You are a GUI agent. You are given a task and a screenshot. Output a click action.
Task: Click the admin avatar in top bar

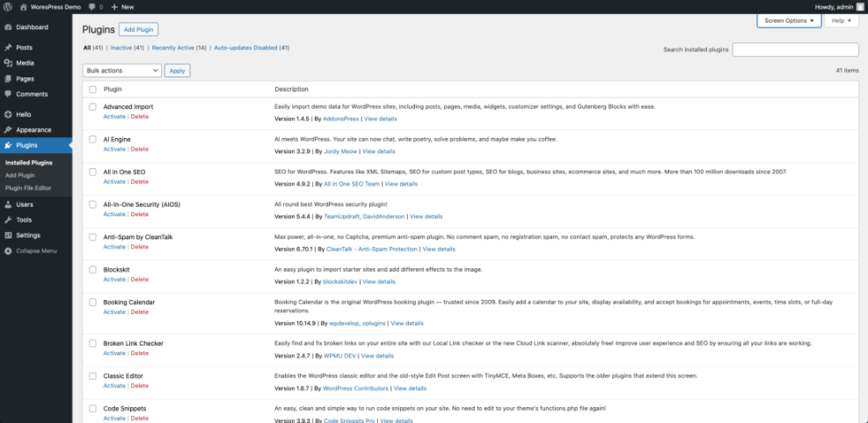coord(860,7)
